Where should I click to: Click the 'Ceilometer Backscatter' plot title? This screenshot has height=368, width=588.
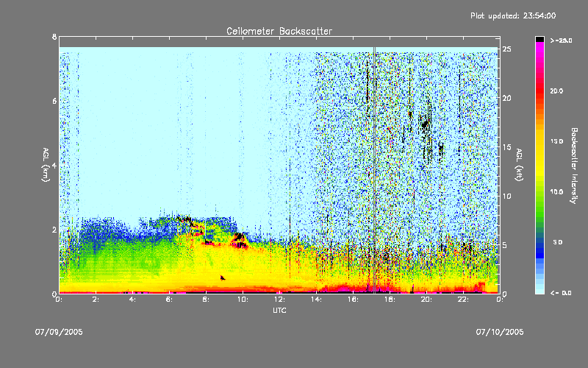click(279, 31)
